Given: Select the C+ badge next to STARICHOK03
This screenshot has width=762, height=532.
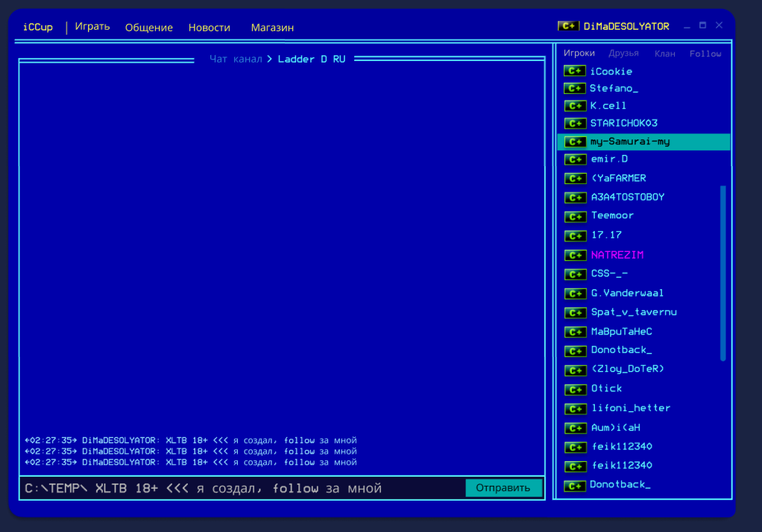Looking at the screenshot, I should 575,124.
